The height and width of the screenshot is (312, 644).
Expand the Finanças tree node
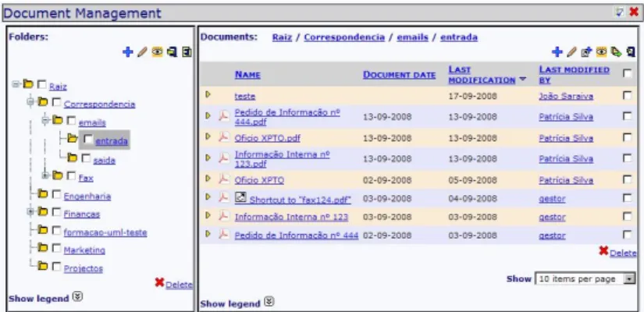pyautogui.click(x=30, y=212)
